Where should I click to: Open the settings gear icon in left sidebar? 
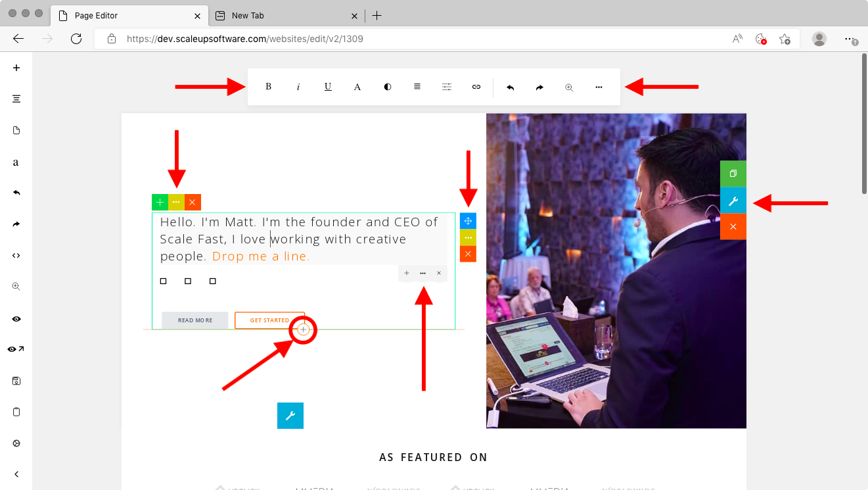[16, 443]
